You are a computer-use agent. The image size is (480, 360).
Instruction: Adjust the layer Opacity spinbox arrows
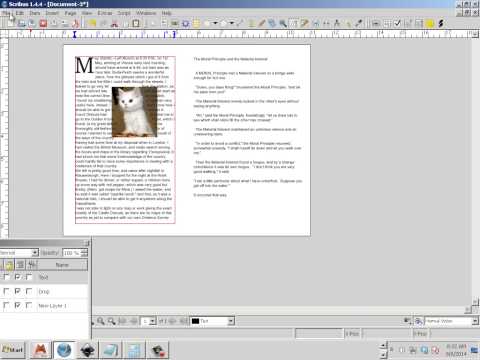pos(84,253)
